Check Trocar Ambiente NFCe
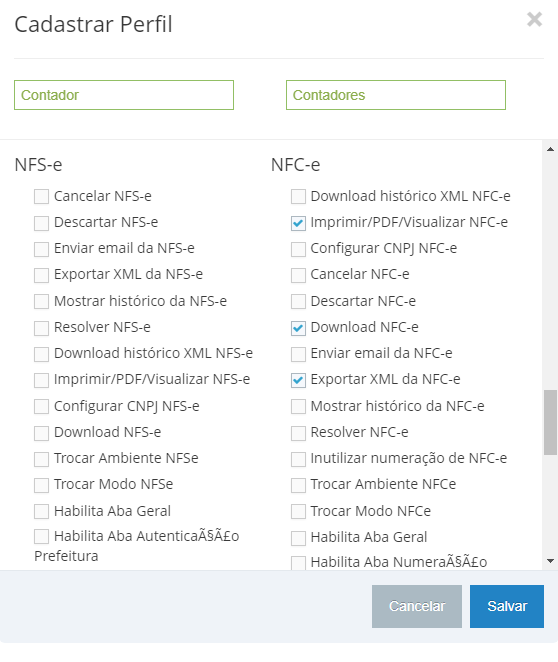The height and width of the screenshot is (662, 558). [x=298, y=485]
